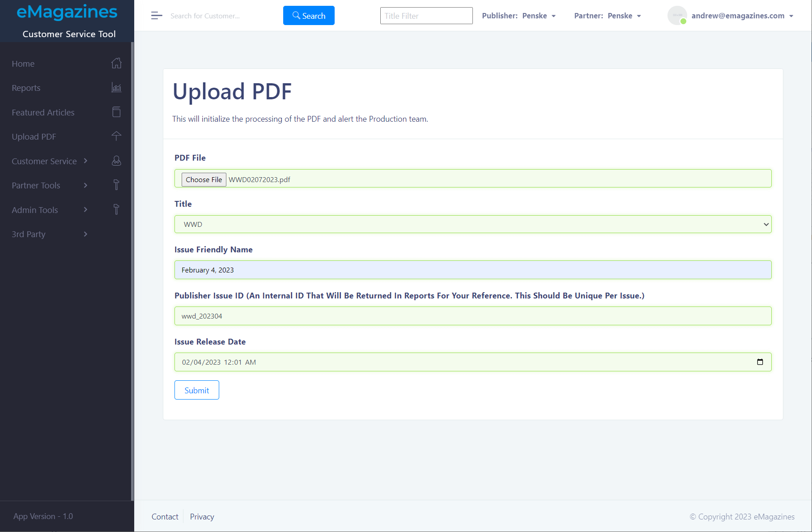Click the hamburger menu icon at top
812x532 pixels.
pos(157,15)
